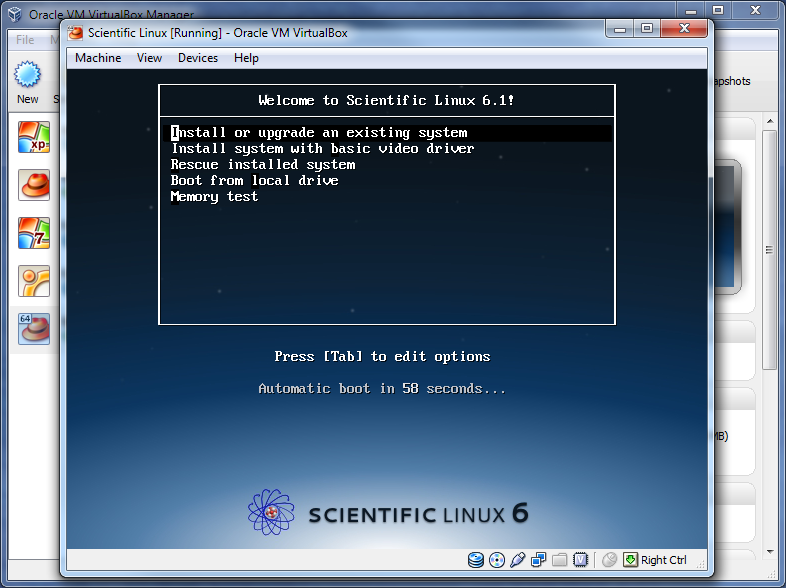The width and height of the screenshot is (786, 588).
Task: Open the Machine menu
Action: tap(98, 58)
